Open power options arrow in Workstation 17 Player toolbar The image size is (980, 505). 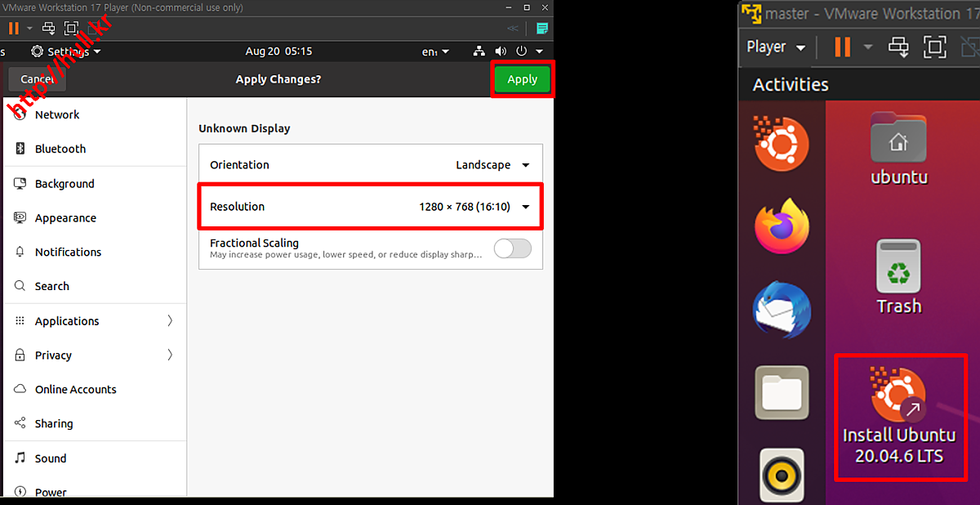point(29,28)
